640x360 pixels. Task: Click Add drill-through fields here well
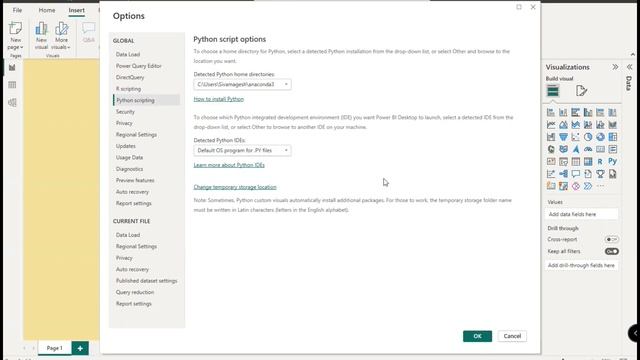coord(581,265)
